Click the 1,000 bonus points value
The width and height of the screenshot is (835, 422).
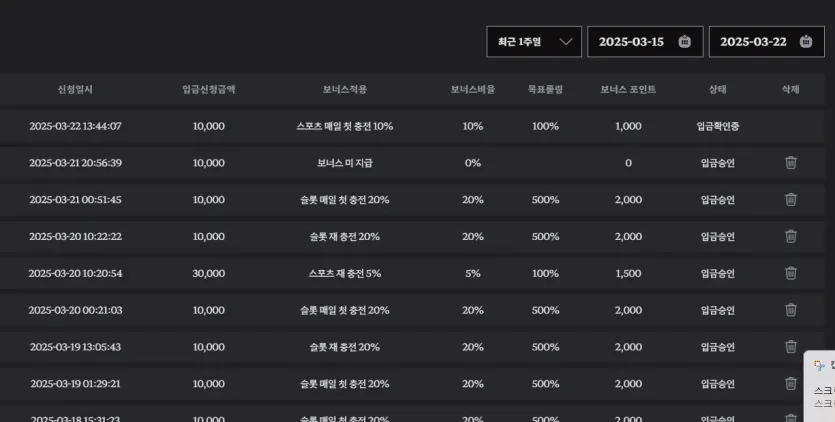coord(628,126)
